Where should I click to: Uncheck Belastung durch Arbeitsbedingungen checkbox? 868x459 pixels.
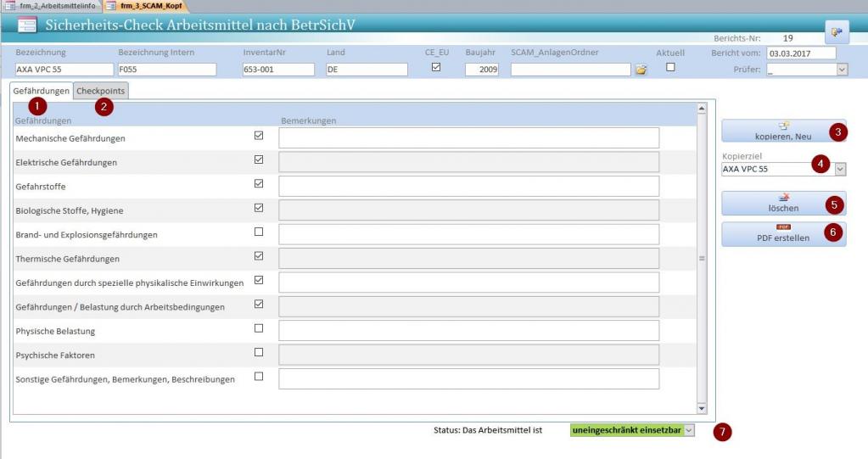pos(259,304)
